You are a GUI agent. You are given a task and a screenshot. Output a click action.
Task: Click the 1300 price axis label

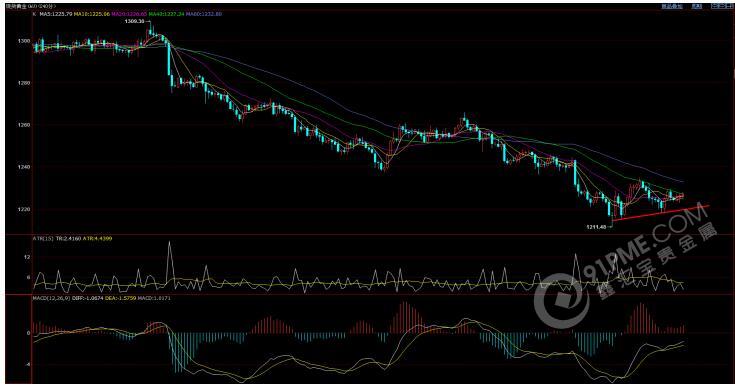24,41
